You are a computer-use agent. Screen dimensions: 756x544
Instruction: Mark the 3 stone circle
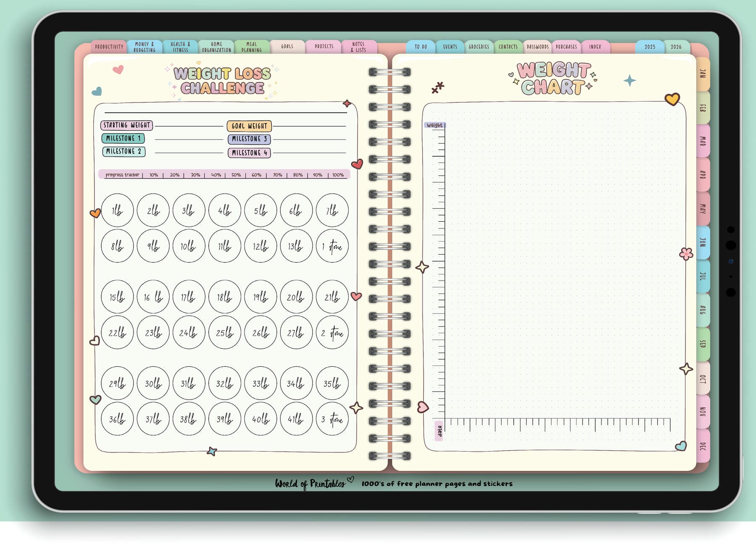(x=332, y=419)
